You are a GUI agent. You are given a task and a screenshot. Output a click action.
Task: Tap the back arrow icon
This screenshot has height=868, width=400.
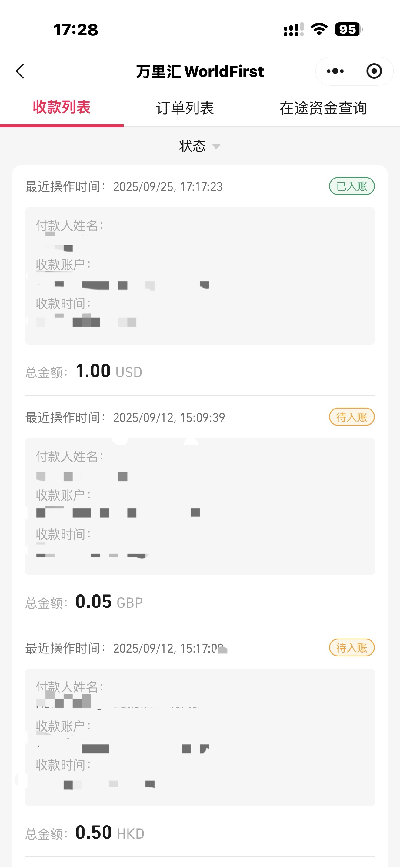20,71
